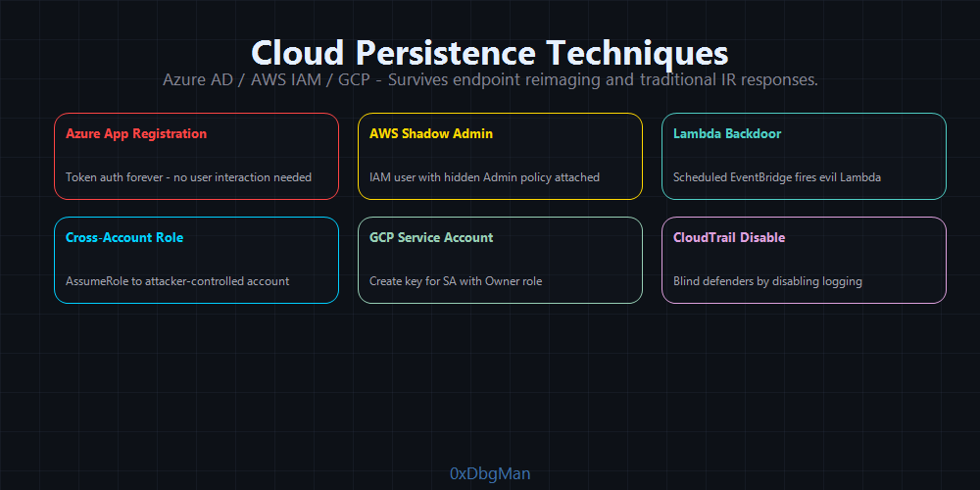Open the 0xDbgMan author link at bottom

(490, 474)
